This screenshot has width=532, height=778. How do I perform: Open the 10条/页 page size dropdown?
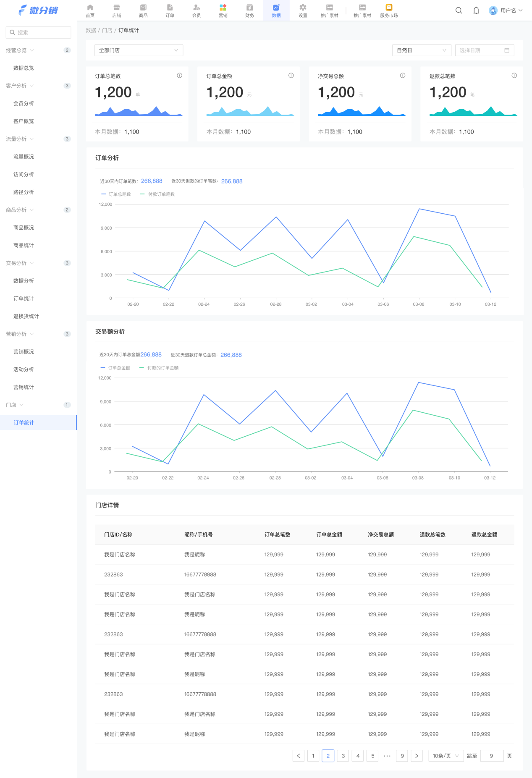[446, 756]
